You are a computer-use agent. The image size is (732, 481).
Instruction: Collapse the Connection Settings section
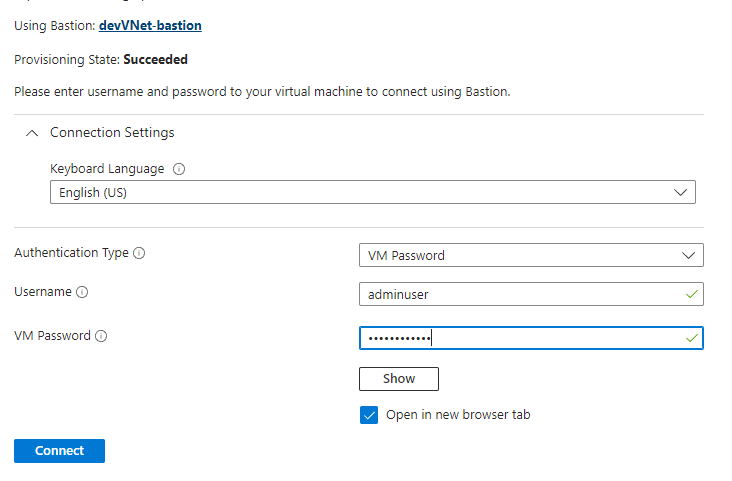[x=32, y=133]
